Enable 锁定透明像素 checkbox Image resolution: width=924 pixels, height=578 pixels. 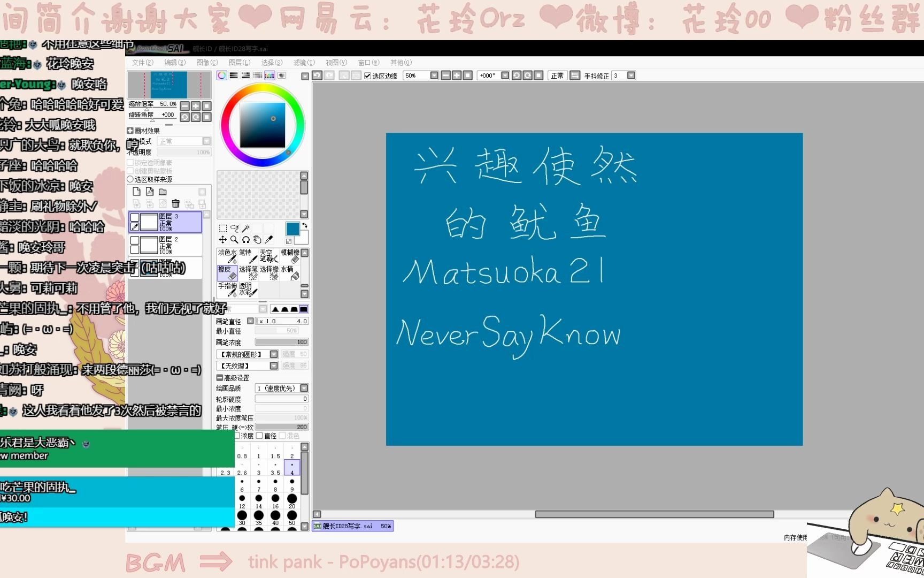click(x=130, y=162)
